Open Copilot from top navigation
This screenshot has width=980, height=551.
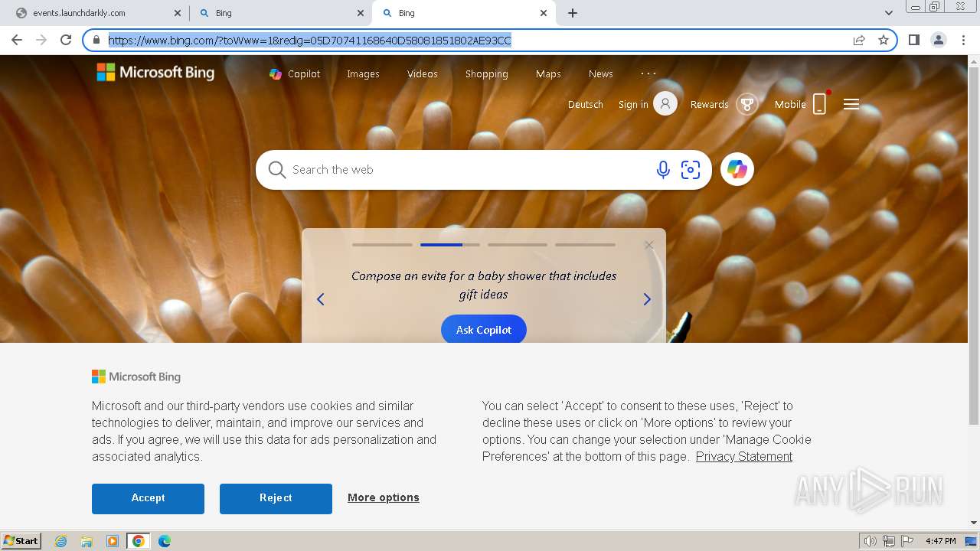pos(295,73)
